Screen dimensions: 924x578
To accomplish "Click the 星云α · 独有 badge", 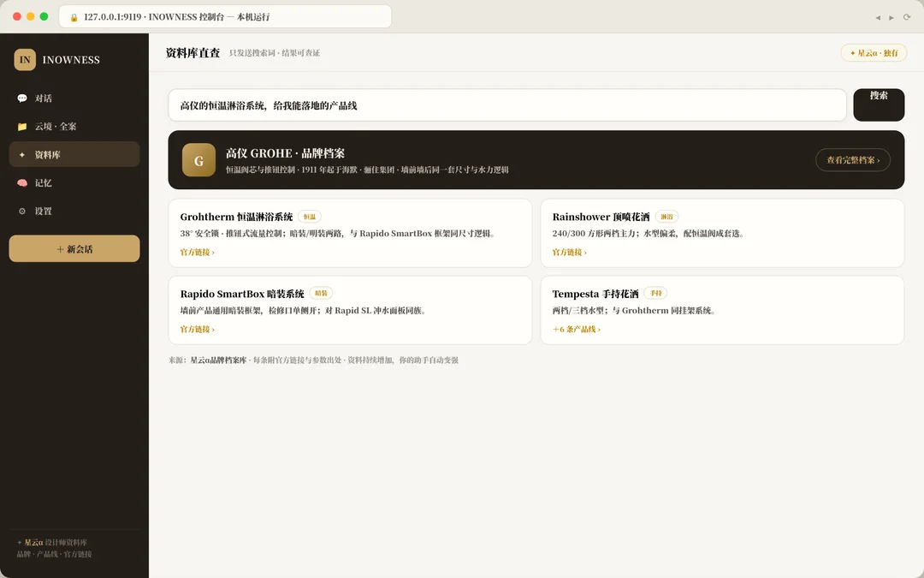I will [874, 53].
